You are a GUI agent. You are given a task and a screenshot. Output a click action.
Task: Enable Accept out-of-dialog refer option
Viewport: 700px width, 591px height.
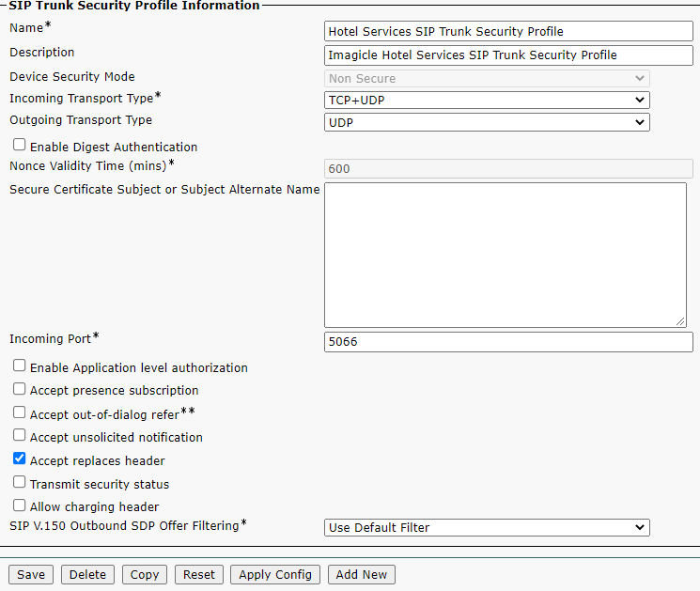coord(19,412)
